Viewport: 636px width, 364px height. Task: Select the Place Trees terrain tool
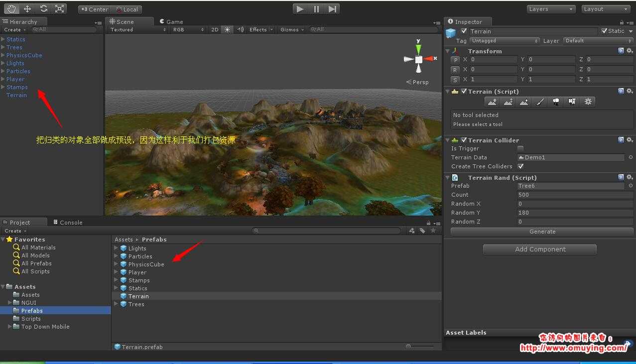tap(556, 102)
